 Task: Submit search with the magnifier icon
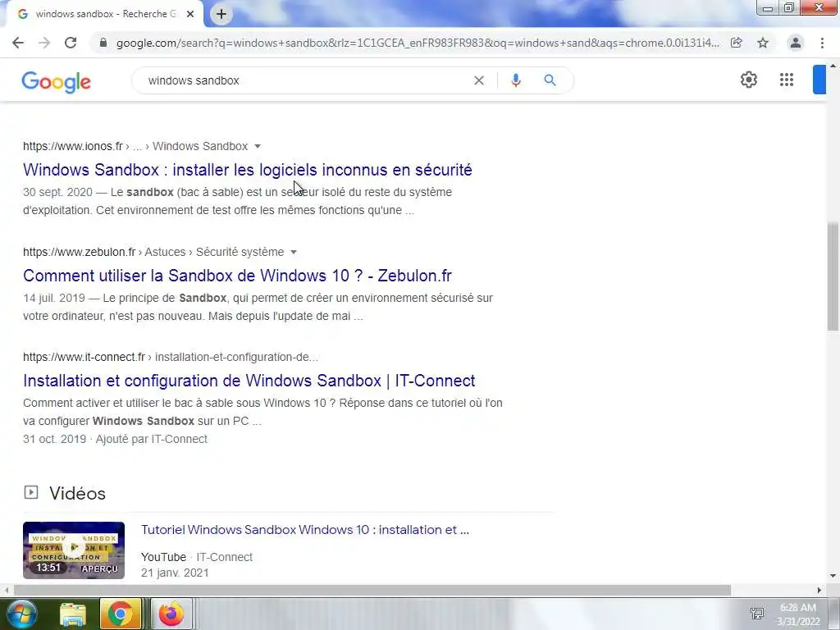(x=550, y=80)
